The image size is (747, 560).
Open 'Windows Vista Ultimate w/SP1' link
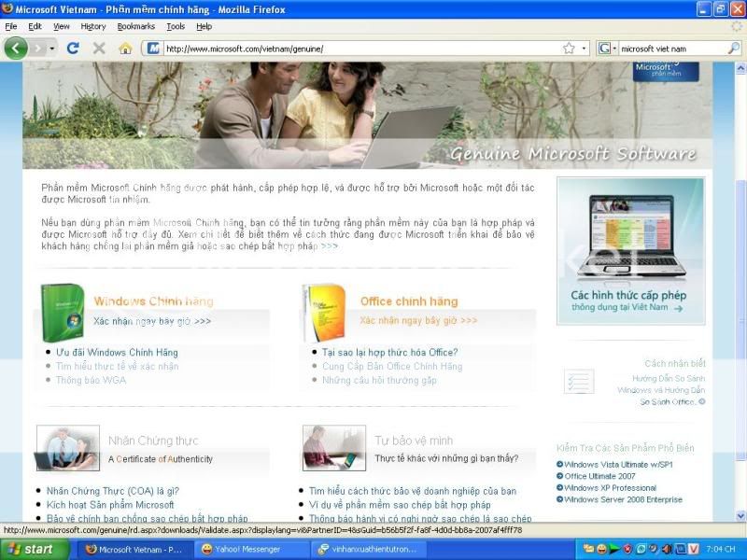[x=618, y=464]
